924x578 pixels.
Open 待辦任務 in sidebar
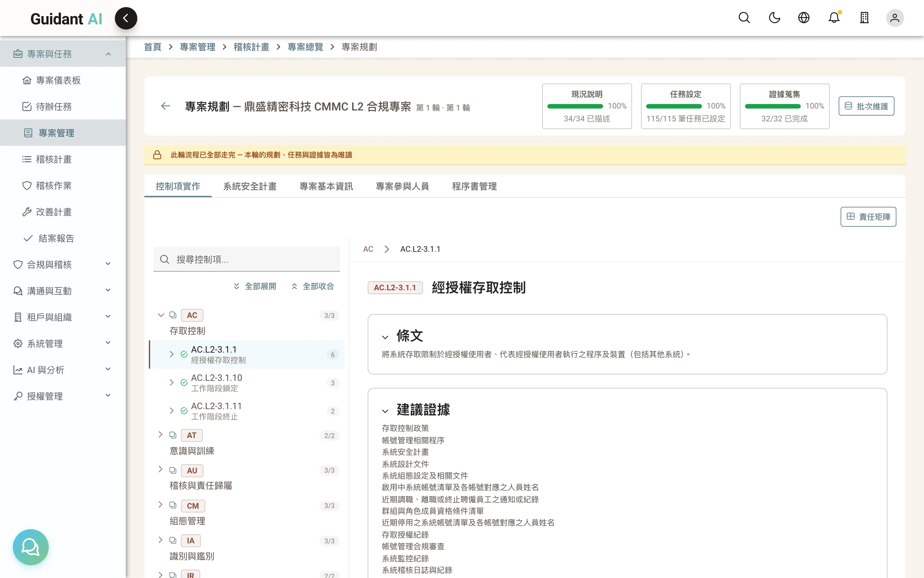63,107
